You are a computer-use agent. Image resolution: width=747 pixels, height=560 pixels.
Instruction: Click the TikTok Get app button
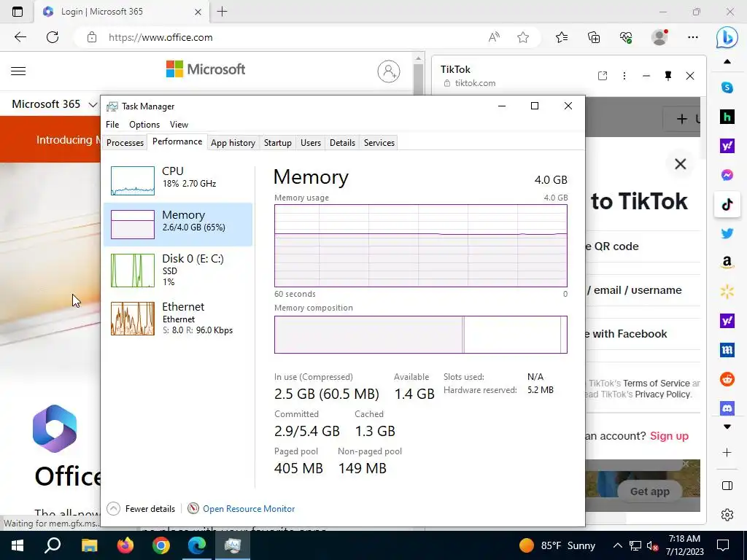(650, 491)
